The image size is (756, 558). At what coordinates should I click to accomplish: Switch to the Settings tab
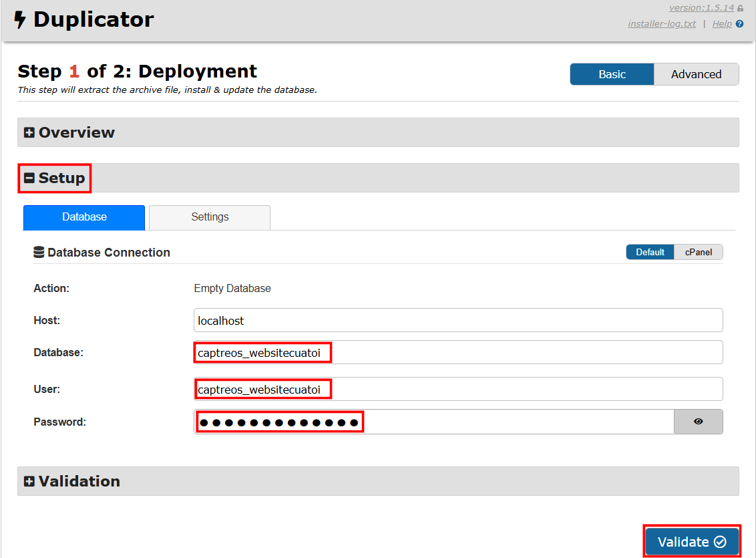(x=210, y=217)
